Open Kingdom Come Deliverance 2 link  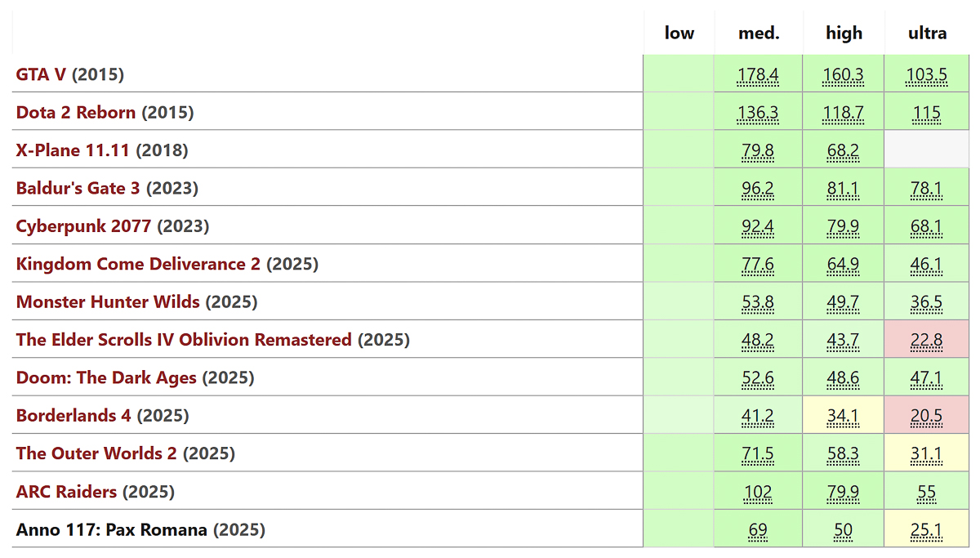click(x=138, y=265)
